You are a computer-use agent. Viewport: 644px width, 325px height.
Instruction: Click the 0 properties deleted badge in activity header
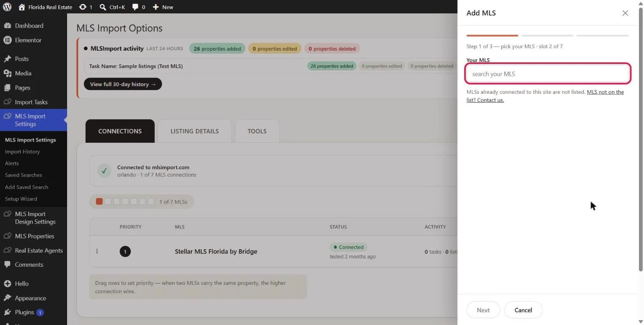point(332,49)
